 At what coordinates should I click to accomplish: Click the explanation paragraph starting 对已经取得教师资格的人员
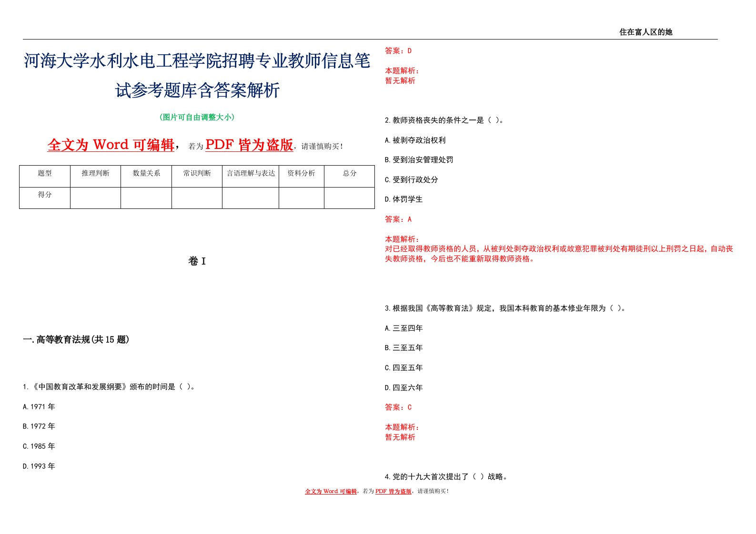tap(559, 254)
